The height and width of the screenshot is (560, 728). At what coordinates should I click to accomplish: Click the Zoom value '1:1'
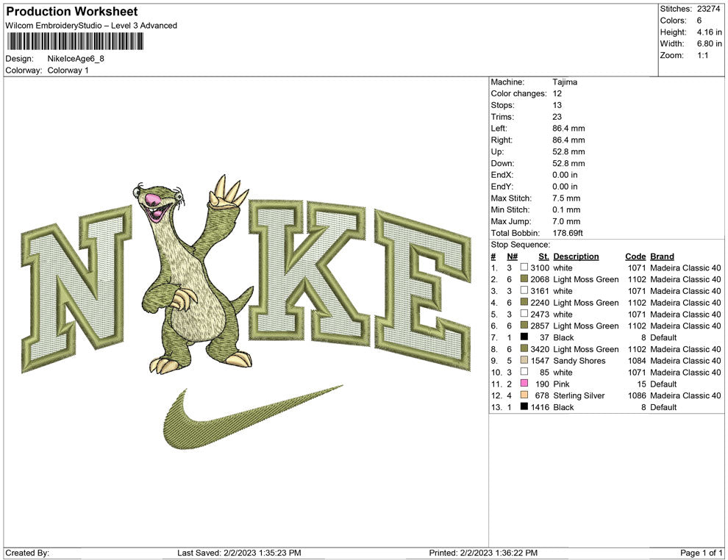[702, 55]
